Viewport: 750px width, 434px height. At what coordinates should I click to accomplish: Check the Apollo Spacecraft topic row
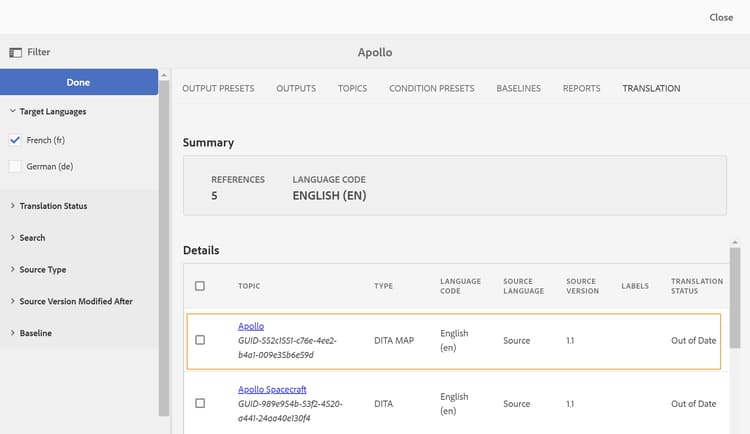coord(200,403)
